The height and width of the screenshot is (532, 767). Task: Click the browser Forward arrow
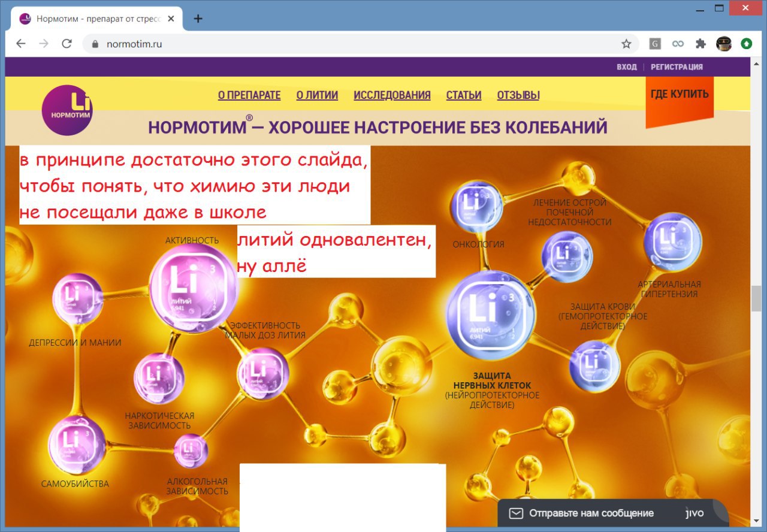44,44
